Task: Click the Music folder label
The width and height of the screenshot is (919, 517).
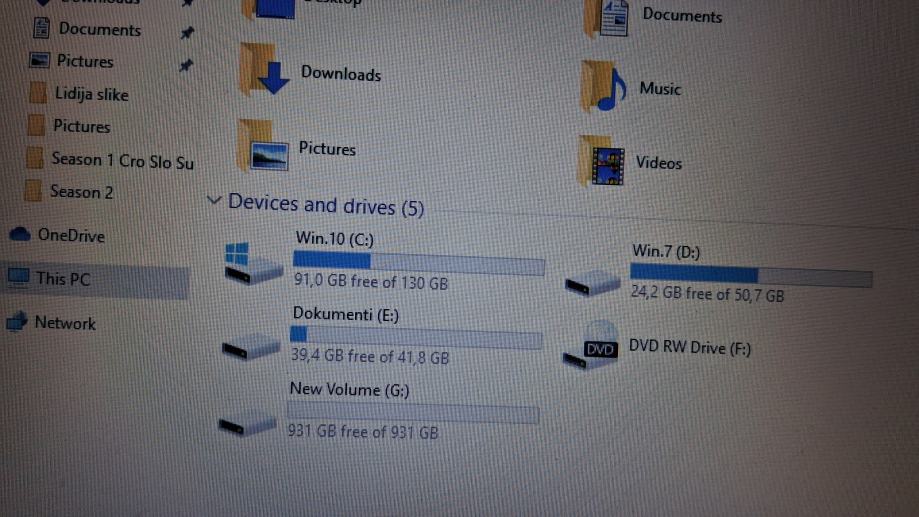Action: 660,89
